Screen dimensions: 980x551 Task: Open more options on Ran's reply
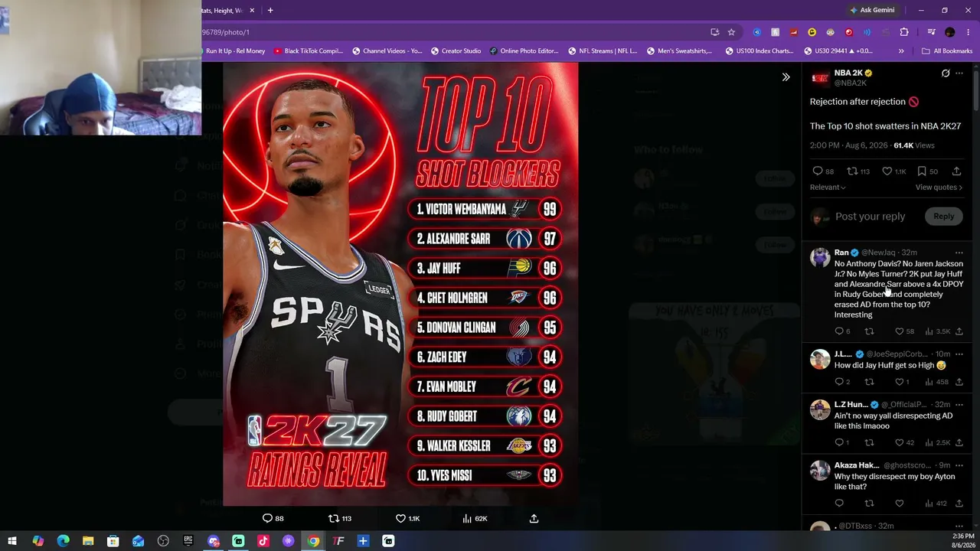click(x=959, y=253)
